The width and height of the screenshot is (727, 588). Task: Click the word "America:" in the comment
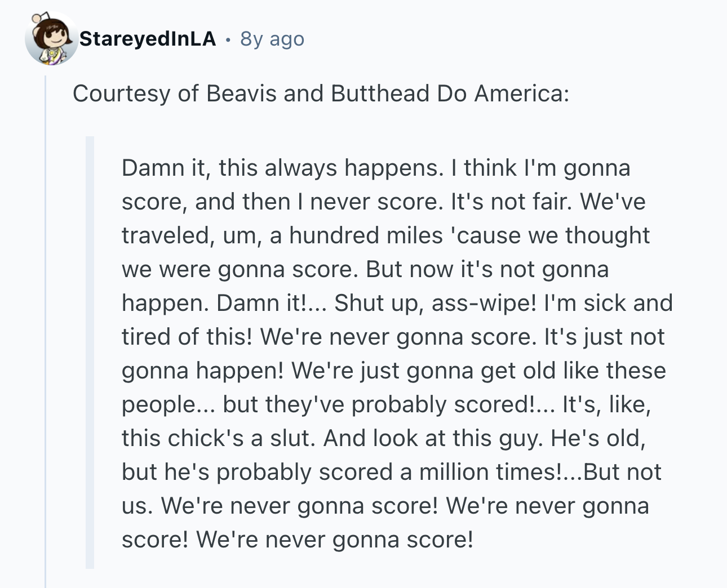point(521,93)
